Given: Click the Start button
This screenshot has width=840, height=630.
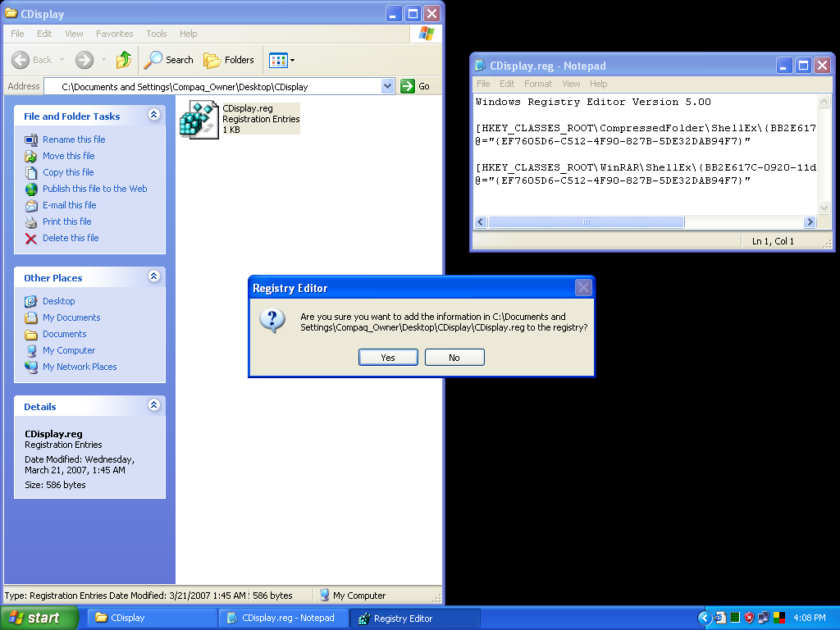Looking at the screenshot, I should 39,619.
